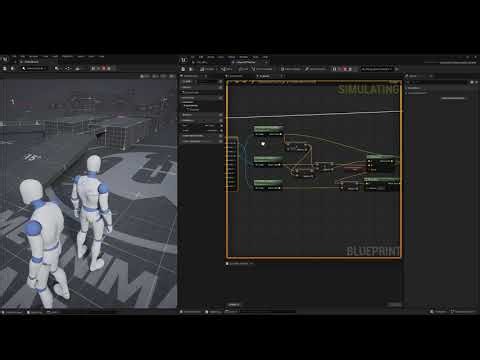Viewport: 480px width, 360px height.
Task: Save the level using the left toolbar save icon
Action: [5, 68]
